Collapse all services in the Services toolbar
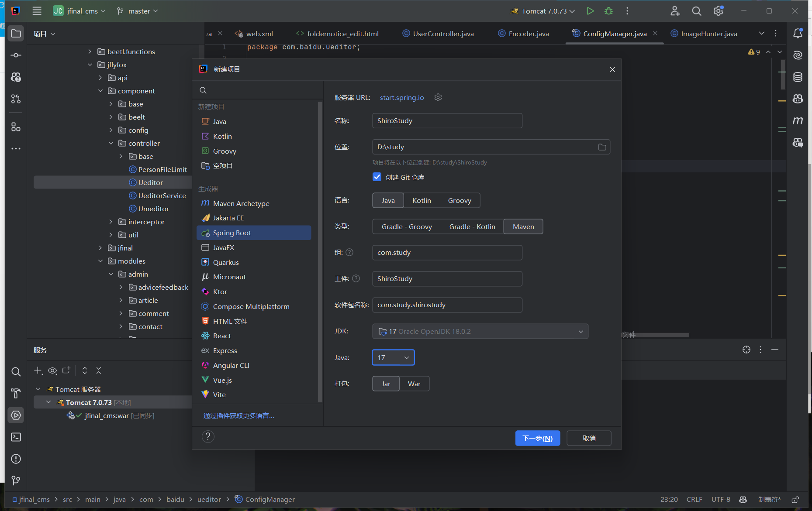The height and width of the screenshot is (511, 812). click(x=99, y=370)
